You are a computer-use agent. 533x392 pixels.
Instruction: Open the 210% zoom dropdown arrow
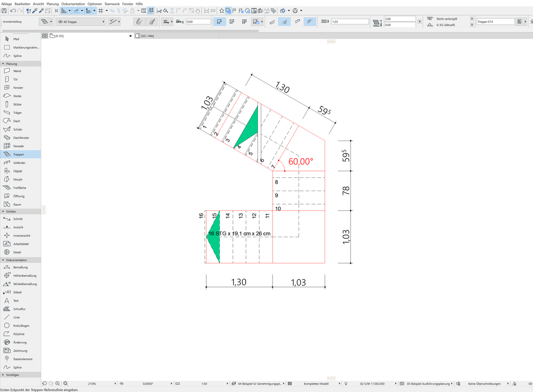pyautogui.click(x=115, y=384)
